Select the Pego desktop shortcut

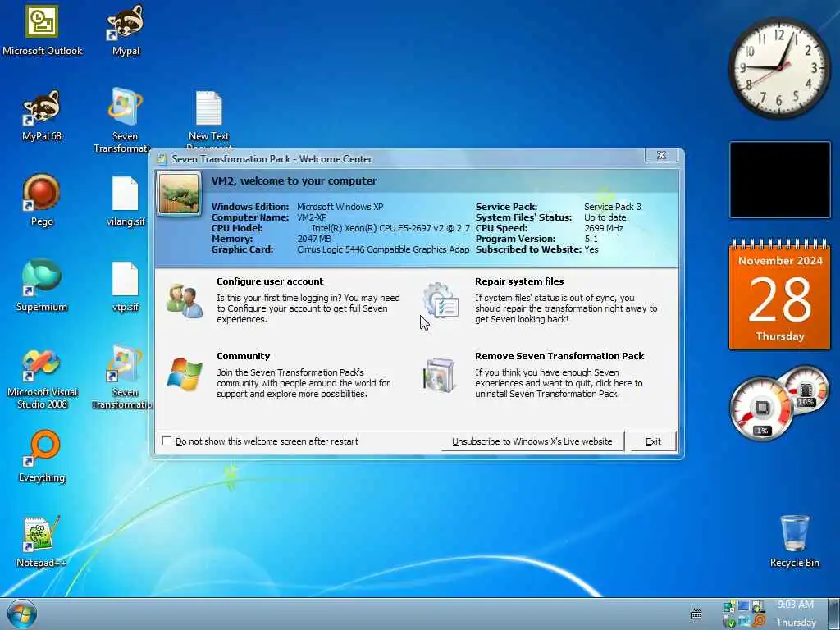42,200
